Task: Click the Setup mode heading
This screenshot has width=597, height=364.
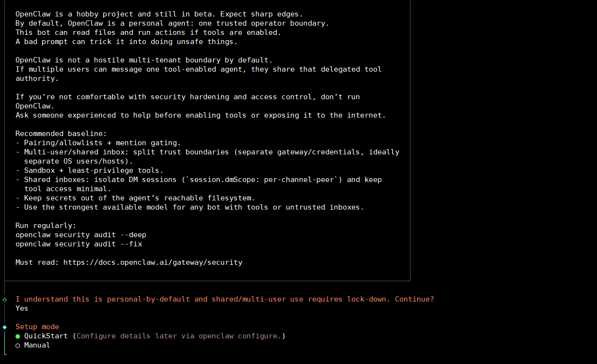Action: coord(37,327)
